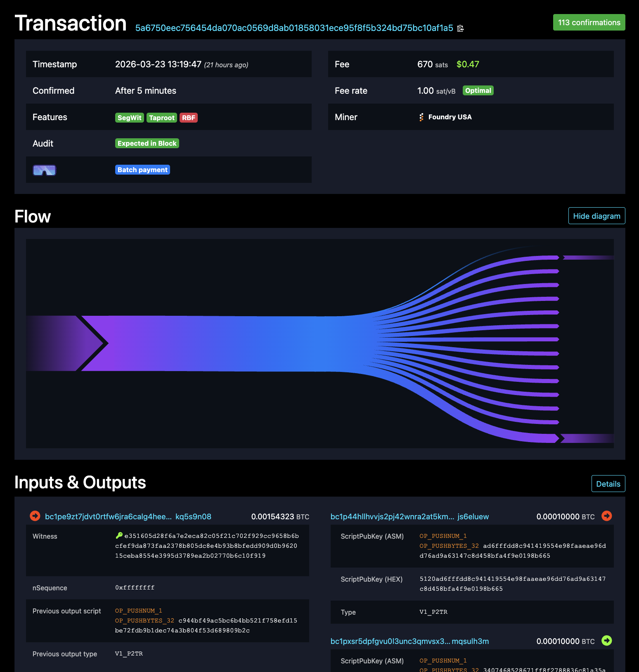Click the RBF feature badge
639x672 pixels.
click(x=188, y=118)
